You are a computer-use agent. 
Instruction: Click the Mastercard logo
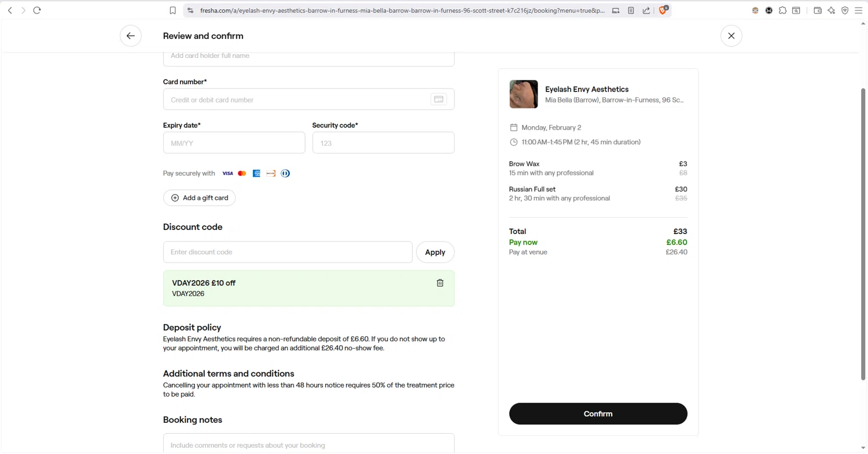(x=242, y=174)
